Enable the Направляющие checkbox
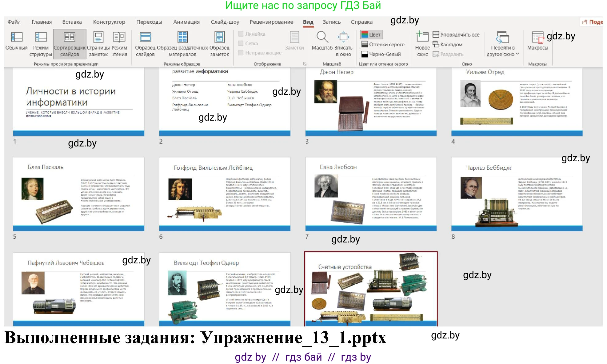The image size is (607, 364). (x=242, y=53)
